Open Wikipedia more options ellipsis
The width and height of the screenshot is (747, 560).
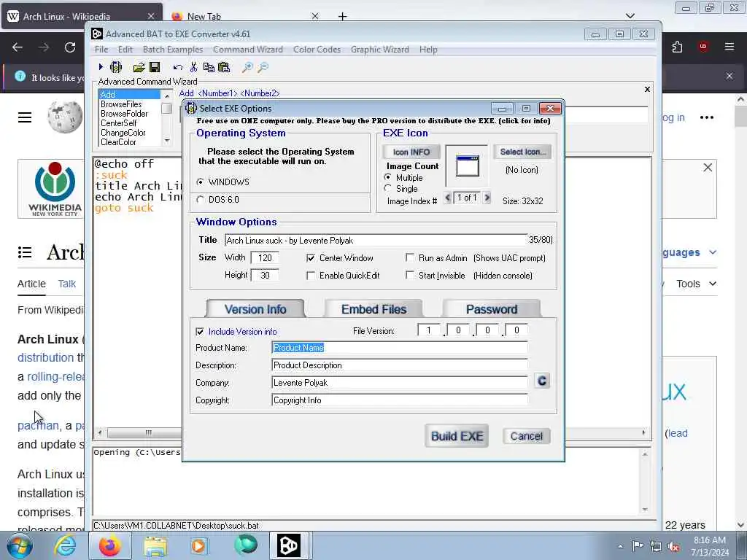[707, 117]
